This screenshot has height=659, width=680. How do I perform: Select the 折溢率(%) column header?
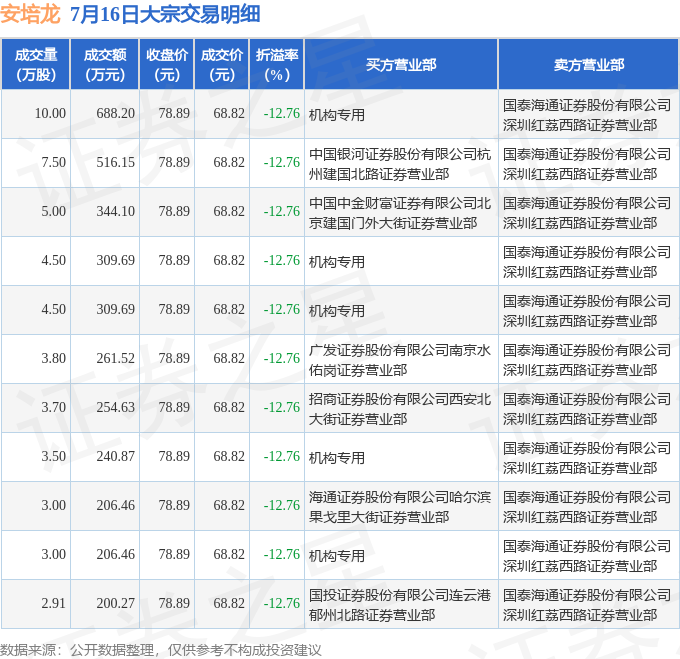(277, 65)
